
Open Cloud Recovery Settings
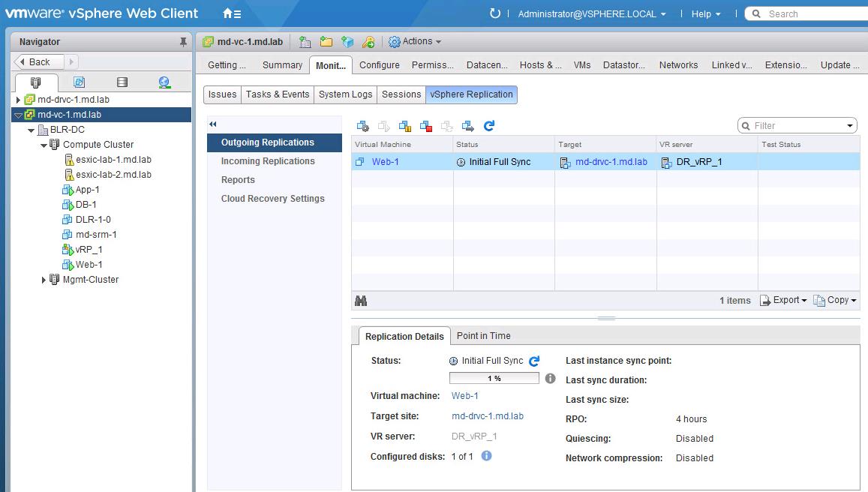pyautogui.click(x=274, y=199)
